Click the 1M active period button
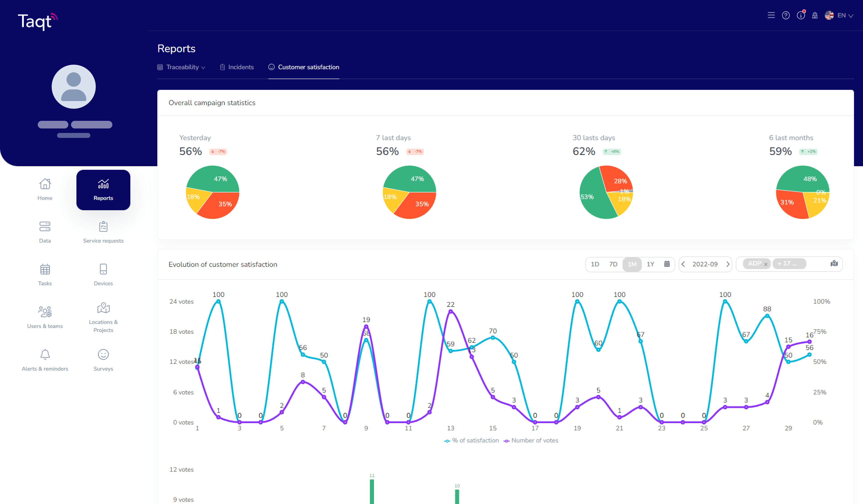Screen dimensions: 863x504 pyautogui.click(x=631, y=264)
